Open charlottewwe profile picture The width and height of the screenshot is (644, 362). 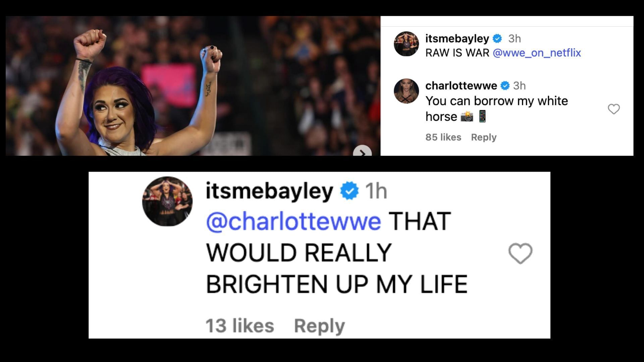(406, 91)
